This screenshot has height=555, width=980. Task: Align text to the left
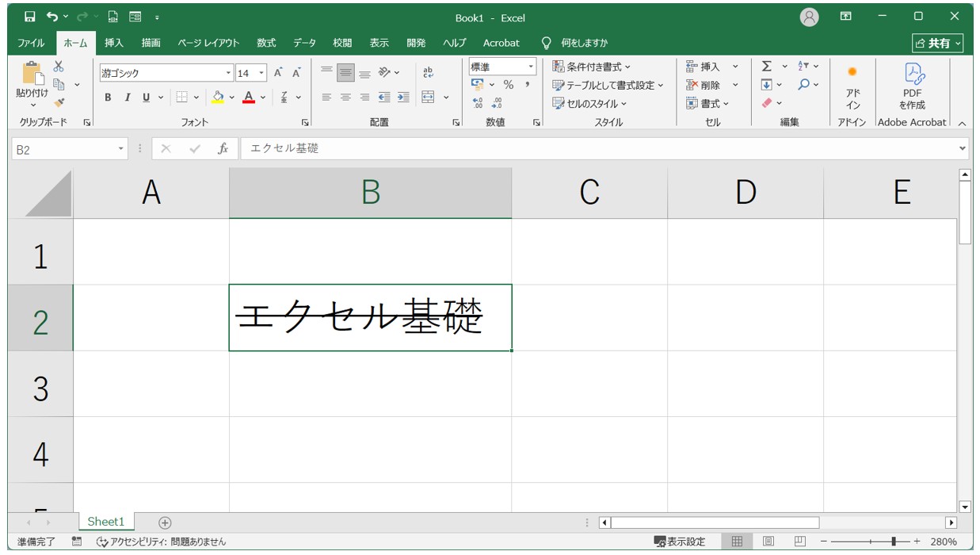[x=326, y=98]
